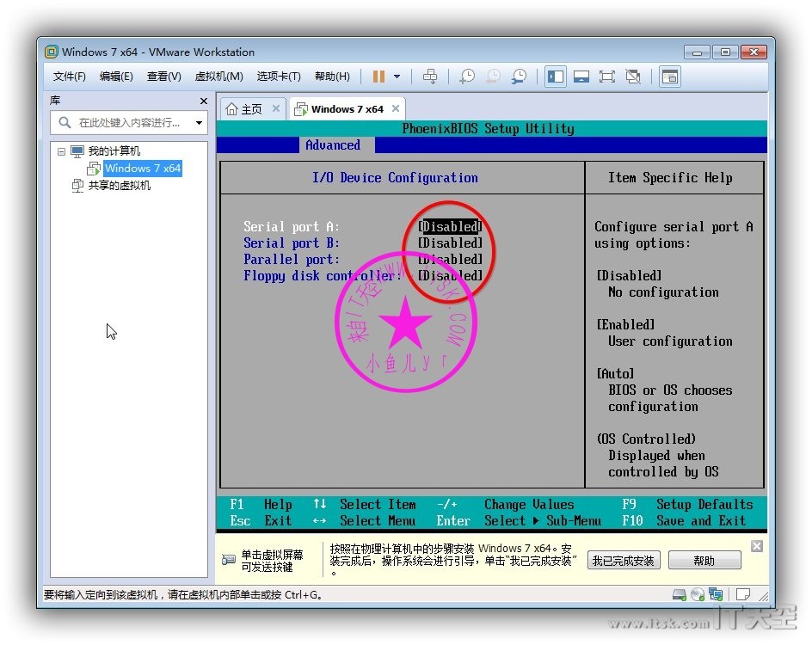Click the 帮助 button in install bar

pos(704,561)
